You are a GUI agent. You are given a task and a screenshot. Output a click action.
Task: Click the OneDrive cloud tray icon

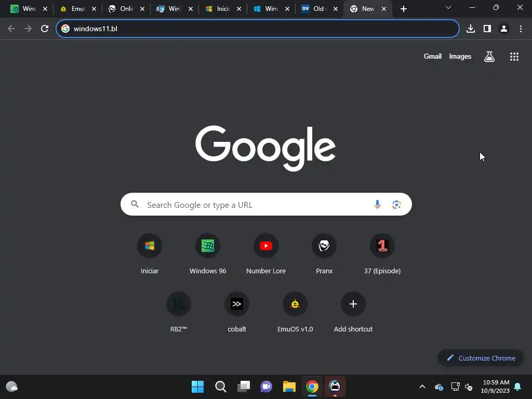pos(438,387)
